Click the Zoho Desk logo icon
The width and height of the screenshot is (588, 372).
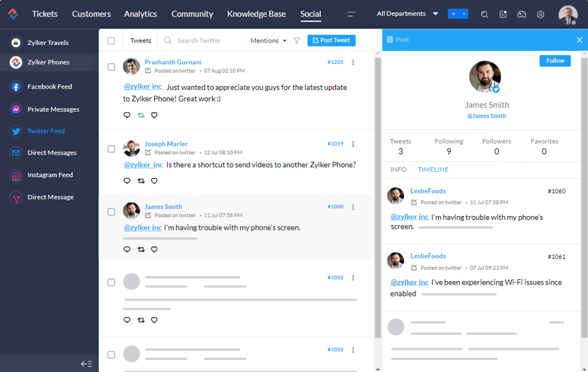point(13,14)
